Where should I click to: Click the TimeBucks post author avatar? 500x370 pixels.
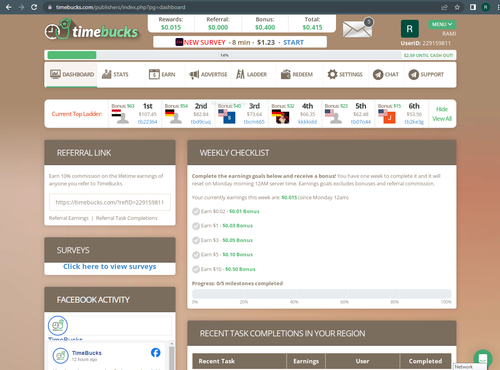(x=61, y=356)
